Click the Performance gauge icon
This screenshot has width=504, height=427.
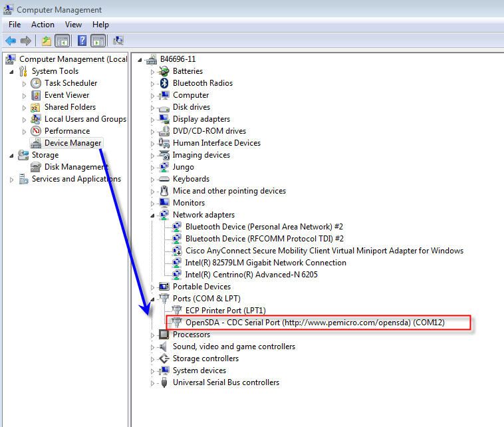pyautogui.click(x=36, y=131)
